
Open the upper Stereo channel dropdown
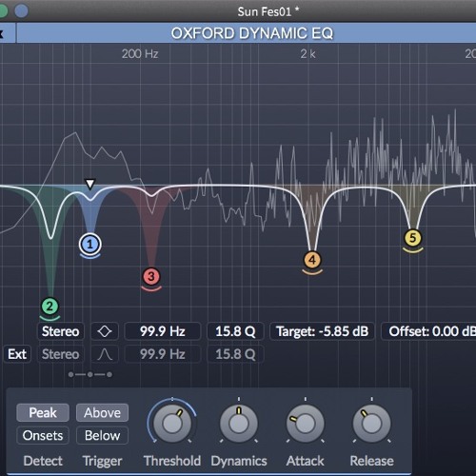(x=61, y=331)
